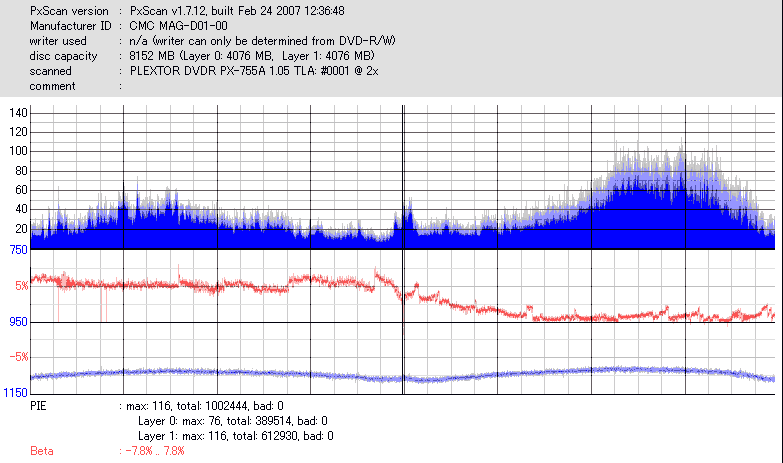
Task: Select the 'PLEXTOR DVDR PX-755A 1.05 TLA: #0001 @ 2x' text
Action: pos(254,71)
